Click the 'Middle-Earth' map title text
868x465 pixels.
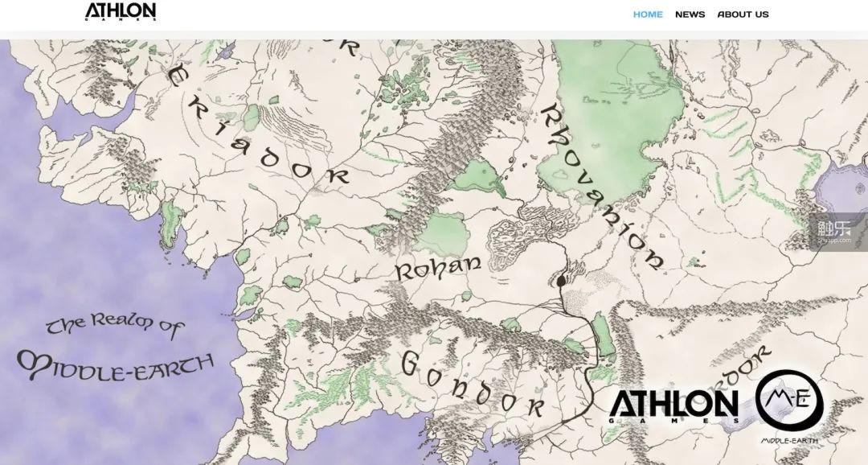[116, 366]
